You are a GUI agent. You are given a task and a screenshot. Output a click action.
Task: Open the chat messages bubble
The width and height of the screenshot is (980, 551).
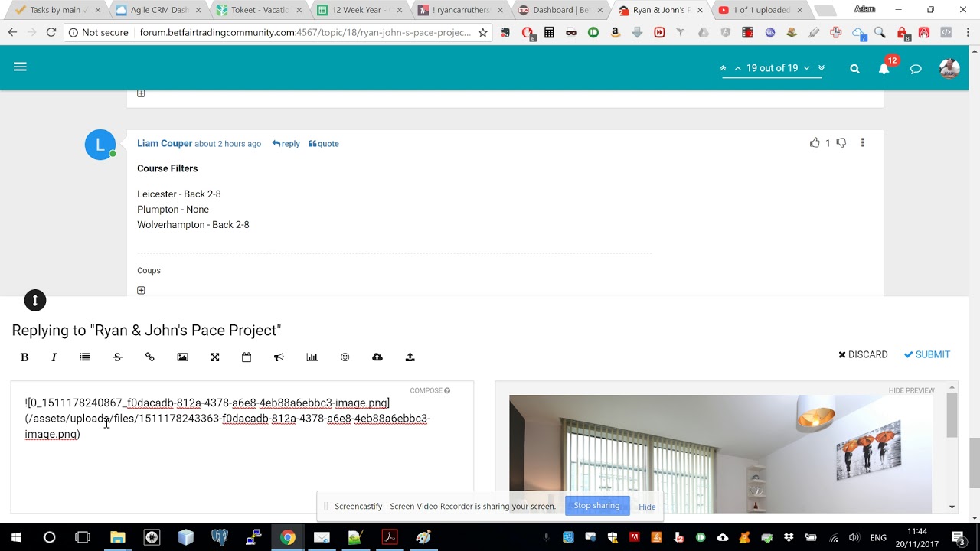click(x=916, y=68)
